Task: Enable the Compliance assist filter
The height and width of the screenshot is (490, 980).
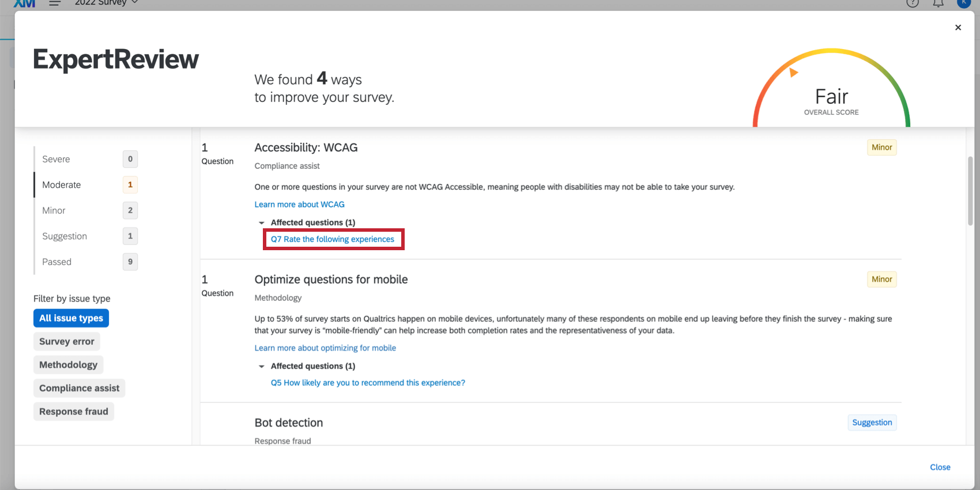Action: click(79, 388)
